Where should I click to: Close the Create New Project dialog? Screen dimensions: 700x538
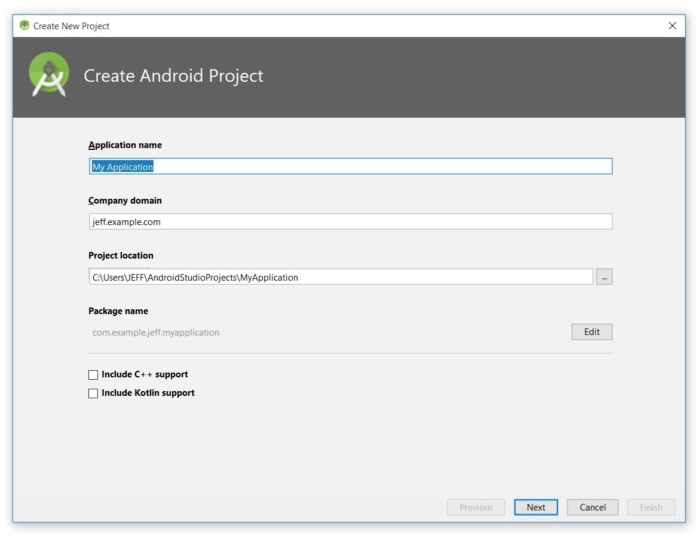point(672,26)
